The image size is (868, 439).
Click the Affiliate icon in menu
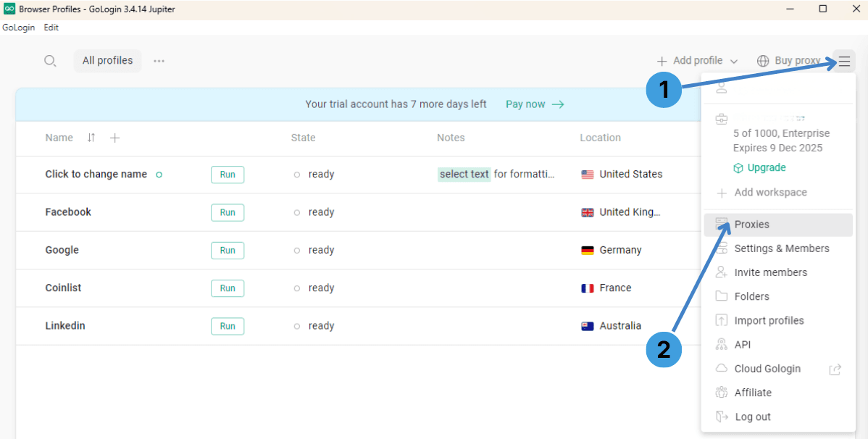(722, 393)
